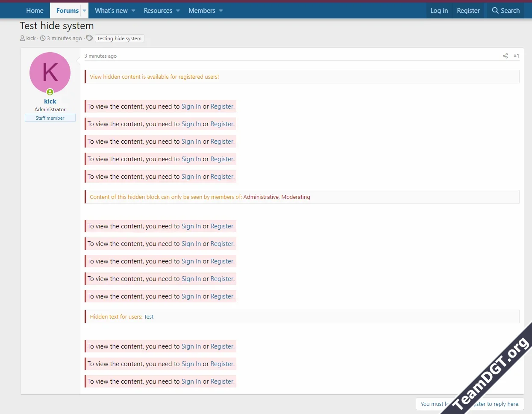The image size is (532, 414).
Task: Select the Forums navigation tab
Action: point(67,10)
